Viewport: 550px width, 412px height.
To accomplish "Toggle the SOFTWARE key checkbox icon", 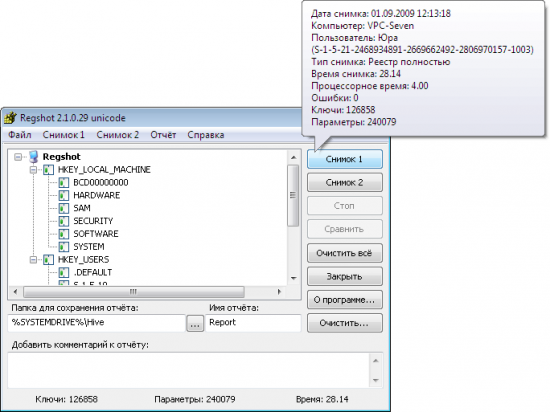I will pos(64,234).
